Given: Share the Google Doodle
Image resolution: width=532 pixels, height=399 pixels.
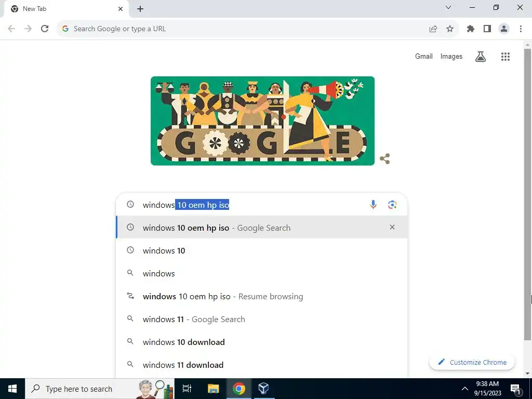Looking at the screenshot, I should coord(385,159).
